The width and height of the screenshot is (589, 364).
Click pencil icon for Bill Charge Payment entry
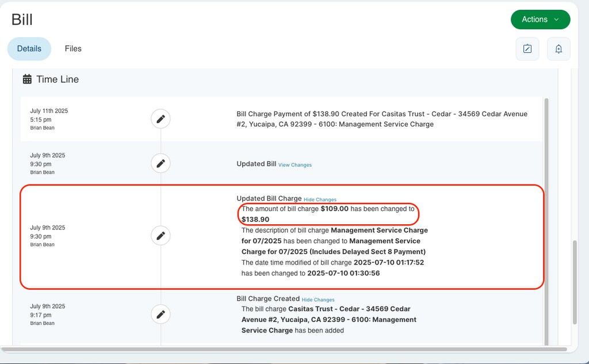coord(161,119)
